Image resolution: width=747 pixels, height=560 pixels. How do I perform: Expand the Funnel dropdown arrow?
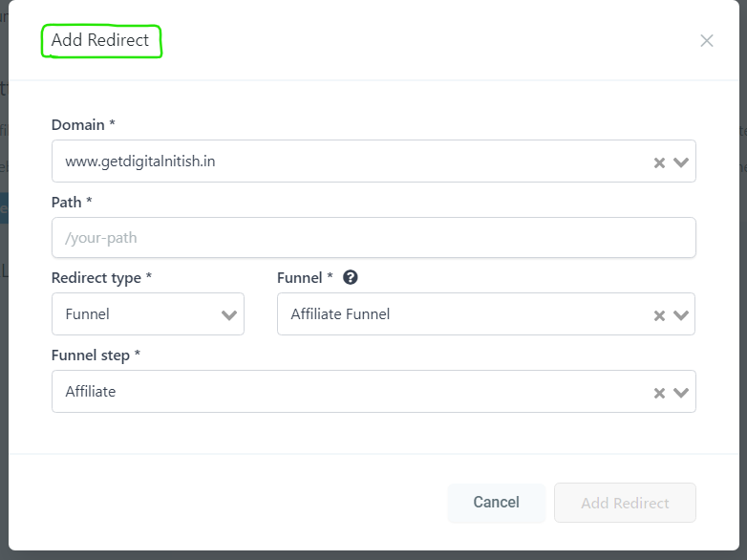(x=681, y=315)
